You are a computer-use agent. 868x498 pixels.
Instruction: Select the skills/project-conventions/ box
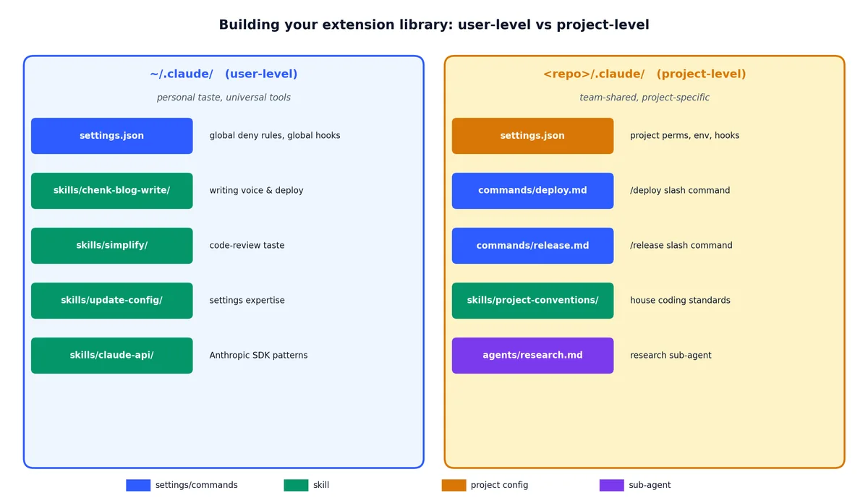[x=533, y=301]
